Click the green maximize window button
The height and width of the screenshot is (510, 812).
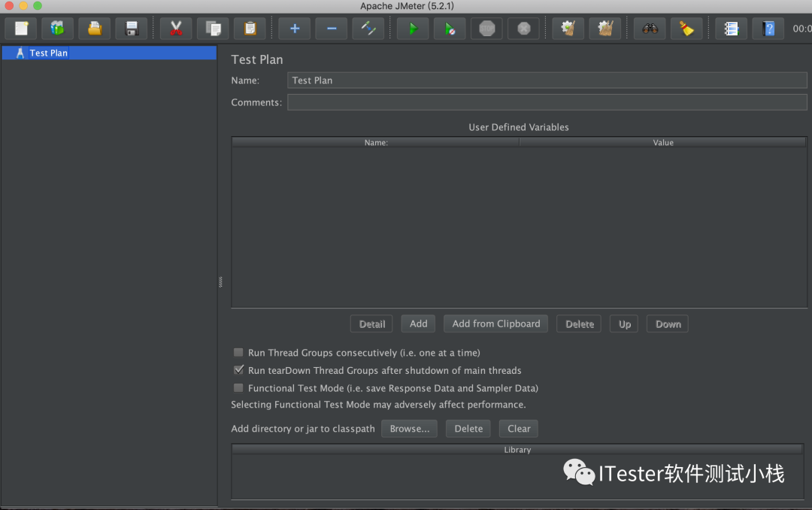(38, 6)
